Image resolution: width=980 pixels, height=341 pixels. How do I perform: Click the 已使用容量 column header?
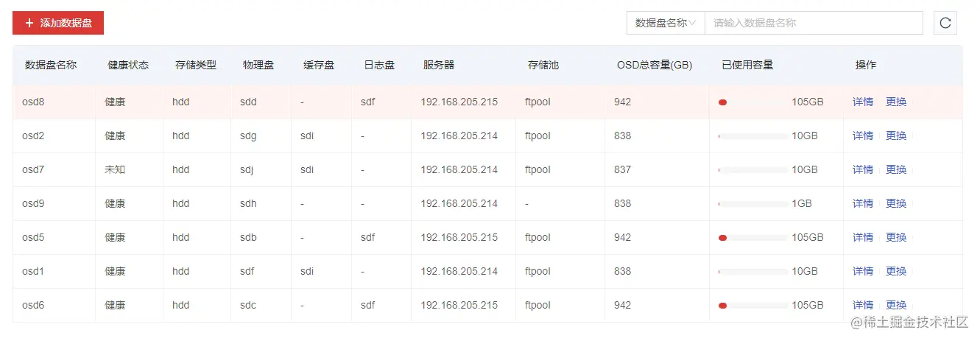[x=747, y=65]
